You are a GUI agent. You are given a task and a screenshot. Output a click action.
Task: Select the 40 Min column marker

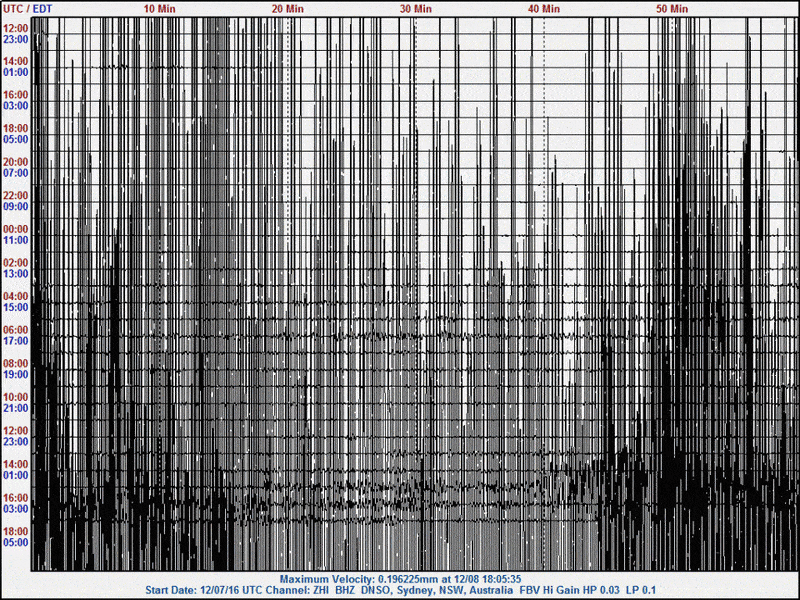point(543,8)
